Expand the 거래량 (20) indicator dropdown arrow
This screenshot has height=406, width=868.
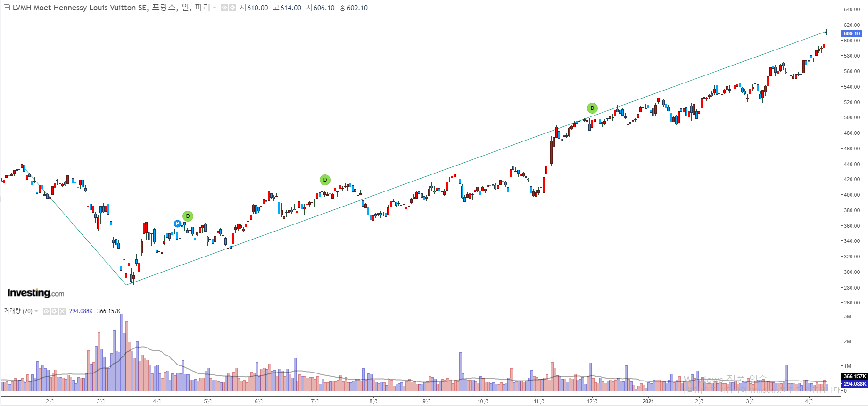pos(36,311)
